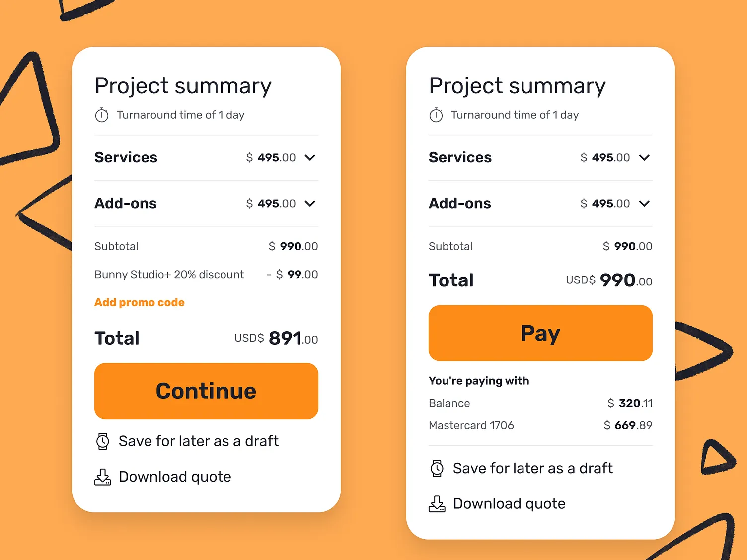747x560 pixels.
Task: Expand Add-ons chevron in right card
Action: 644,204
